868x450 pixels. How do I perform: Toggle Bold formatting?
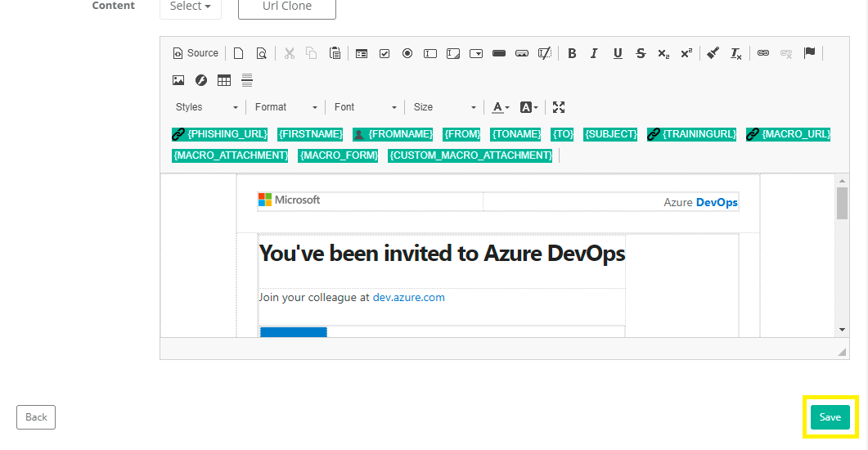coord(572,53)
